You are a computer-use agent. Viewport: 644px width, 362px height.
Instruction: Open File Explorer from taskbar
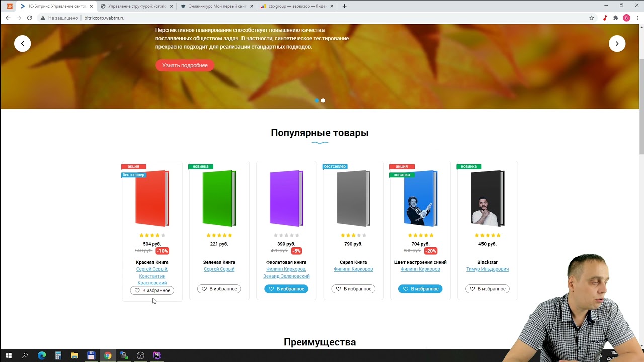click(x=74, y=355)
